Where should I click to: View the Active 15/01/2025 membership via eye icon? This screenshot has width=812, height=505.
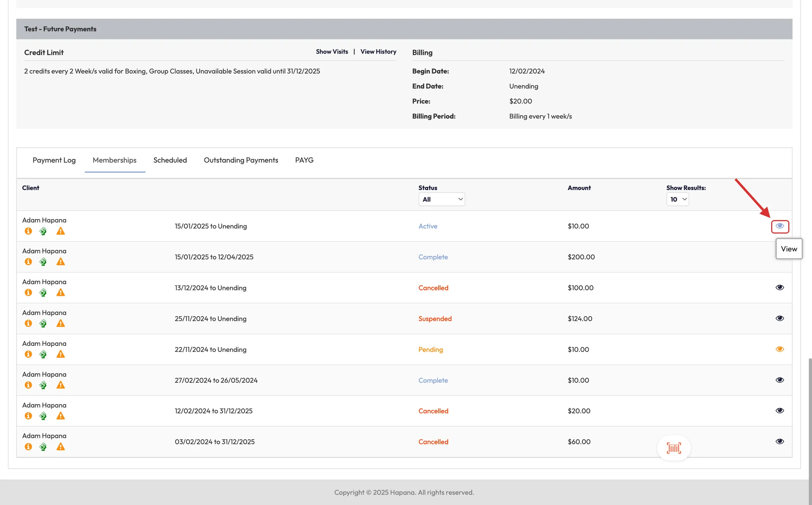tap(779, 226)
